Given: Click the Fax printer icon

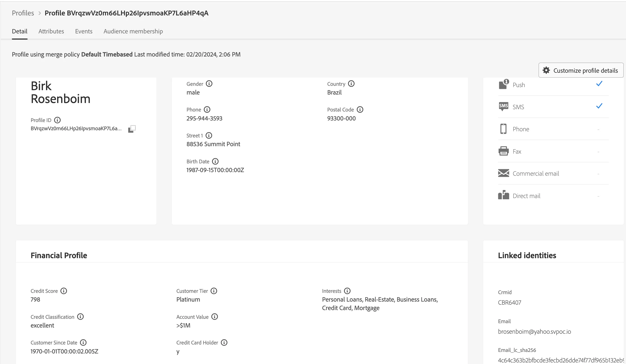Looking at the screenshot, I should (504, 151).
